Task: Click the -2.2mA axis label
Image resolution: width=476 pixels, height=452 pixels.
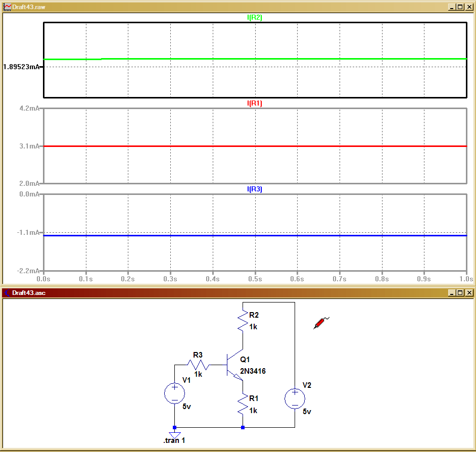Action: (x=28, y=271)
